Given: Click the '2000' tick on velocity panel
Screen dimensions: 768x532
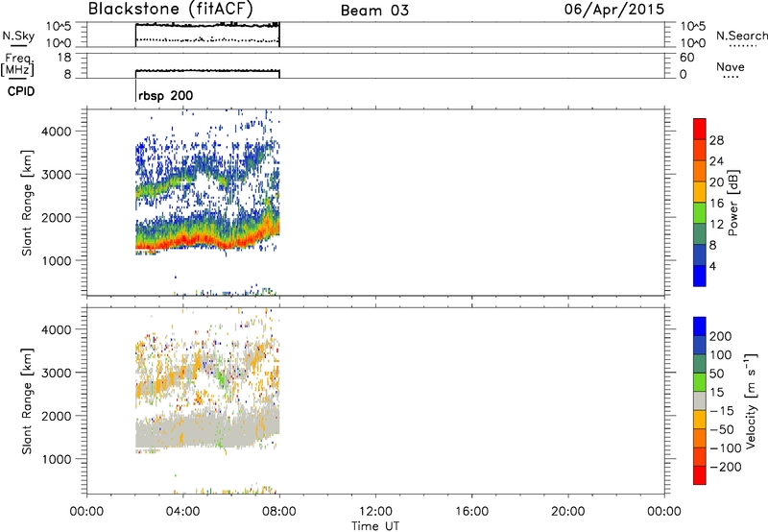Looking at the screenshot, I should (56, 416).
